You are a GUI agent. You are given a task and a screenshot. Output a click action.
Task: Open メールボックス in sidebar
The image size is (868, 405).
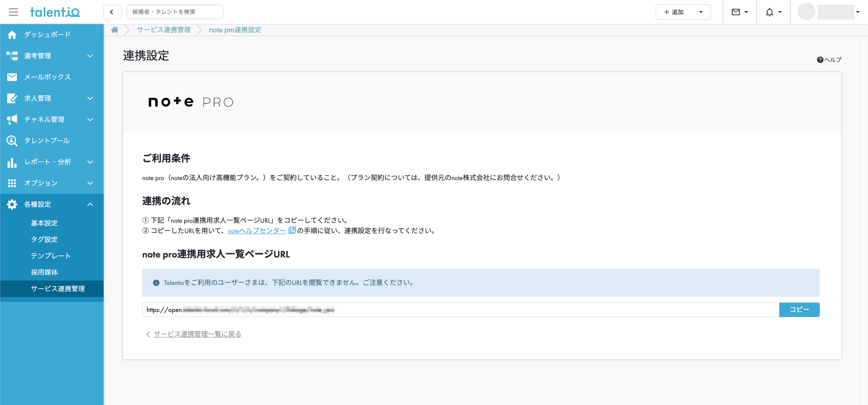(x=52, y=77)
